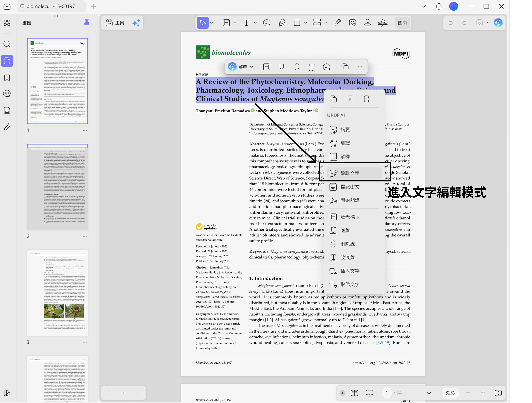
Task: Redo the last action
Action: point(464,23)
